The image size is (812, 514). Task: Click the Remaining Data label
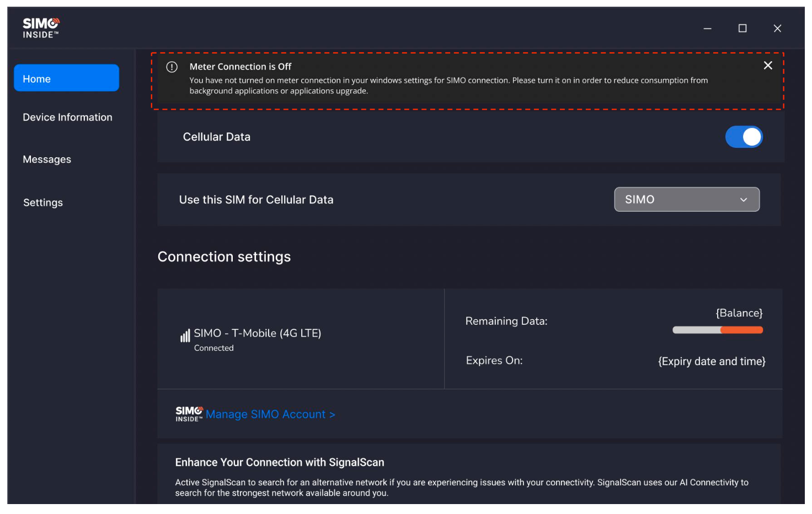(x=506, y=321)
